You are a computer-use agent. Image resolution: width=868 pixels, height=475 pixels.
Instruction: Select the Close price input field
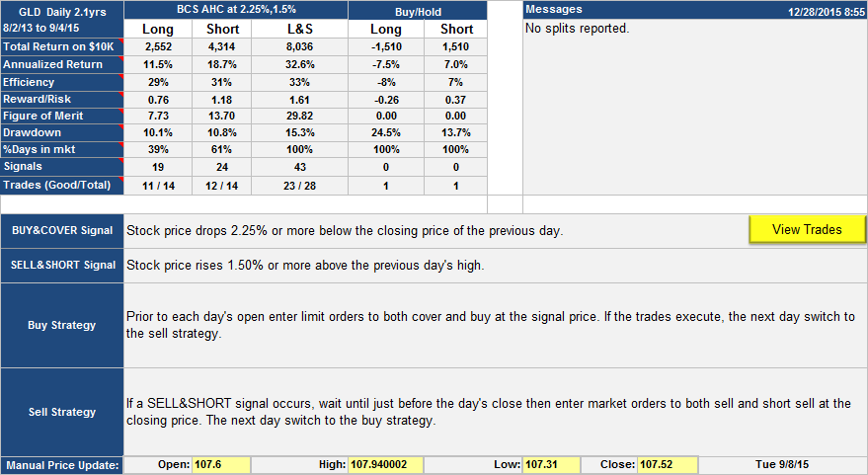point(667,465)
